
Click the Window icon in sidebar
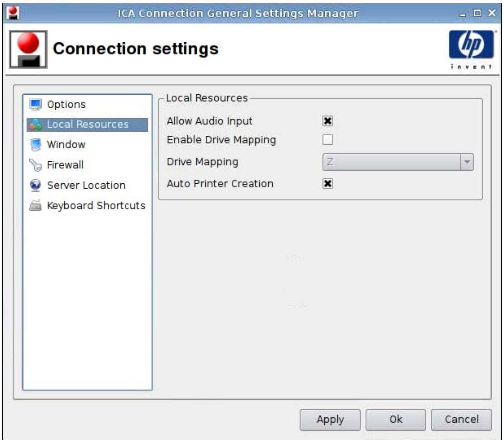click(x=35, y=145)
